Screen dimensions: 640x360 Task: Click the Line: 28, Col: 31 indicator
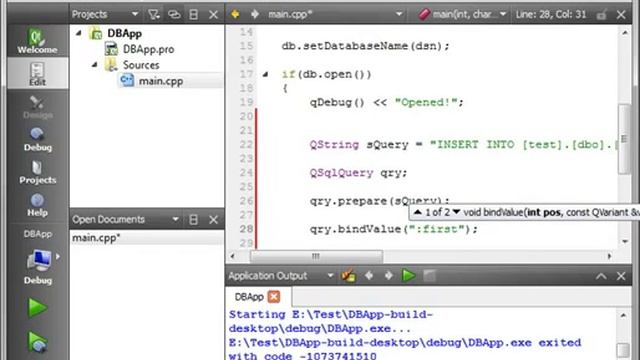(x=551, y=15)
